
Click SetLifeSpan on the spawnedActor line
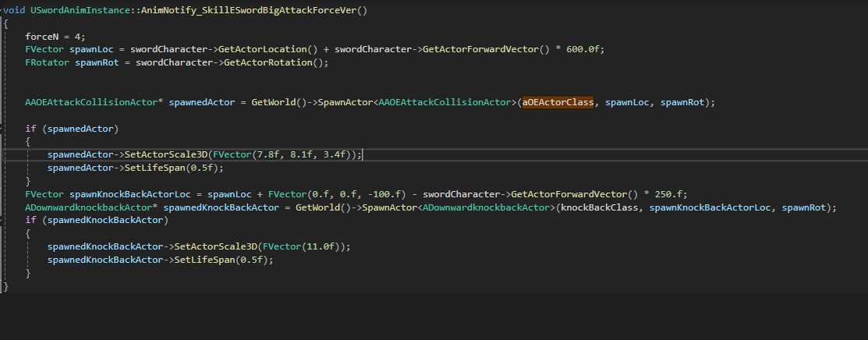click(x=155, y=168)
